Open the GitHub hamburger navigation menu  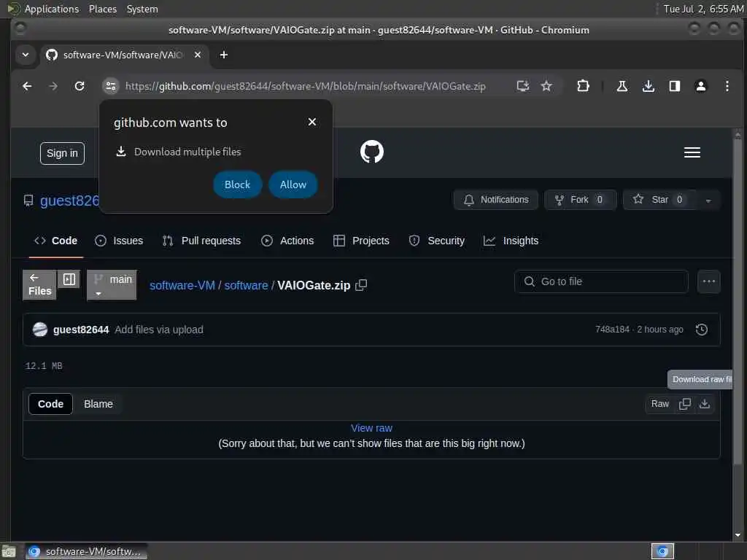pos(692,152)
